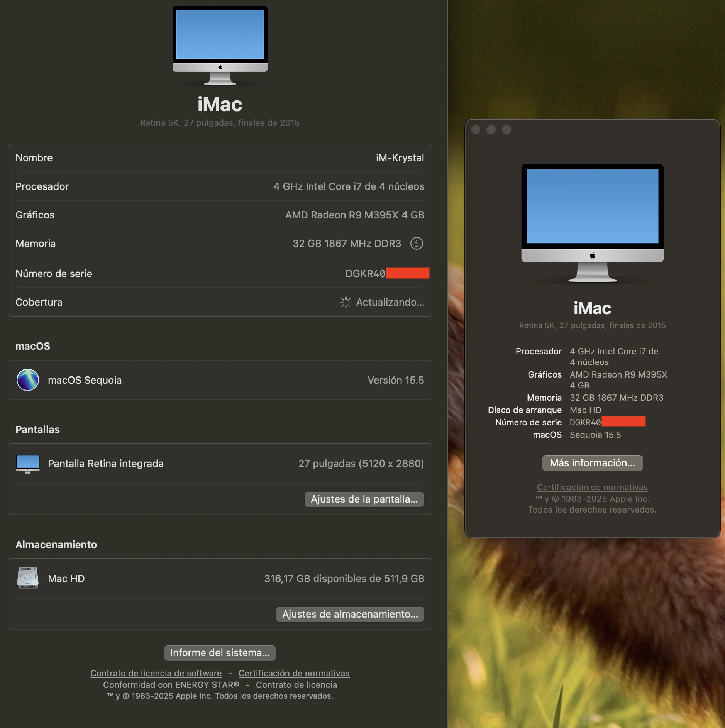The height and width of the screenshot is (728, 725).
Task: Click the Mac HD storage label
Action: click(x=66, y=579)
